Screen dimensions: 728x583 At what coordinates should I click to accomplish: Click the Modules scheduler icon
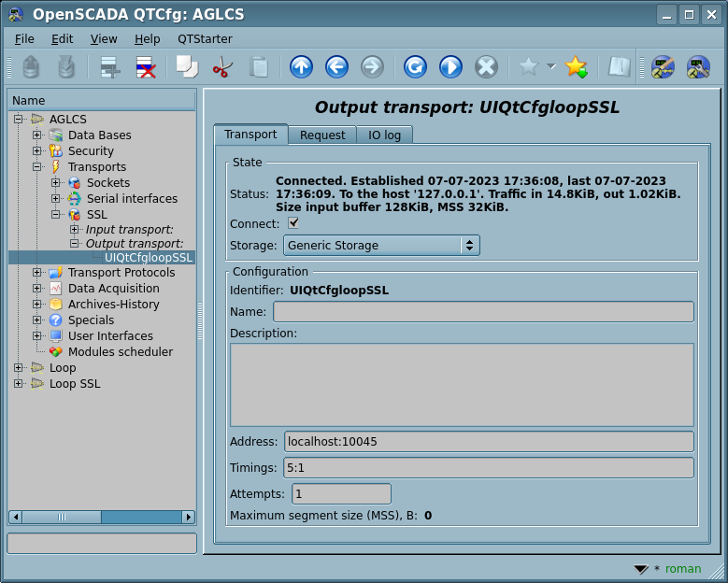point(56,352)
